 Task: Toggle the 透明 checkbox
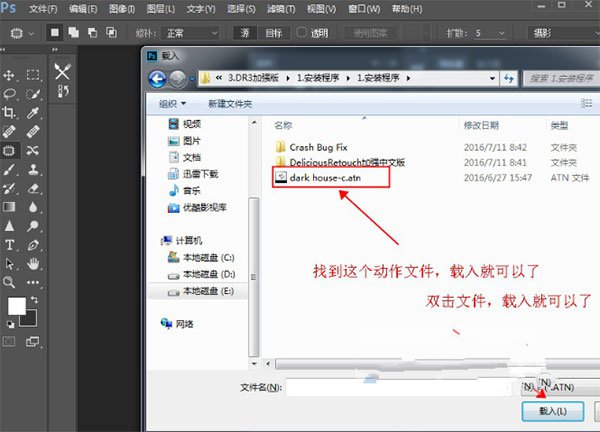[x=302, y=33]
